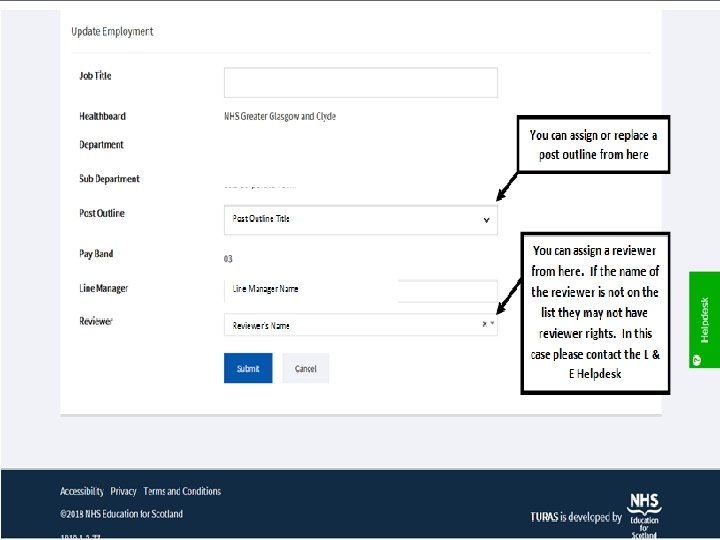
Task: Open the green Helpdesk side tab
Action: tap(704, 320)
